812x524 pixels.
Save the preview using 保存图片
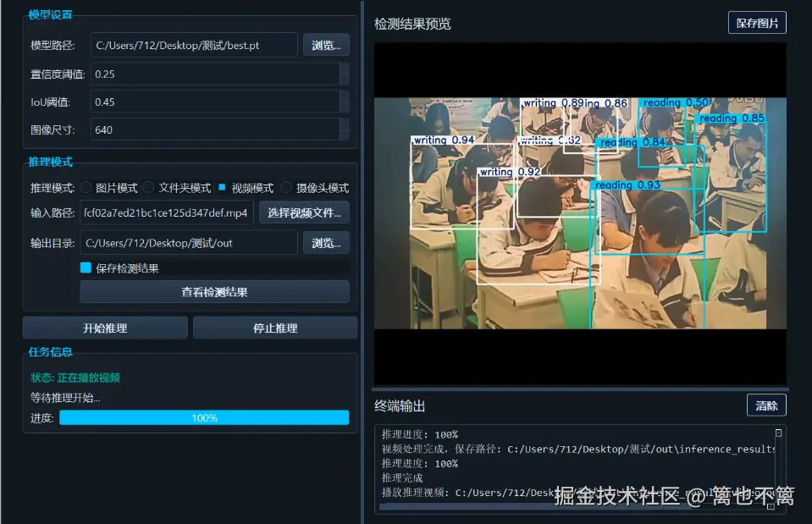click(757, 23)
